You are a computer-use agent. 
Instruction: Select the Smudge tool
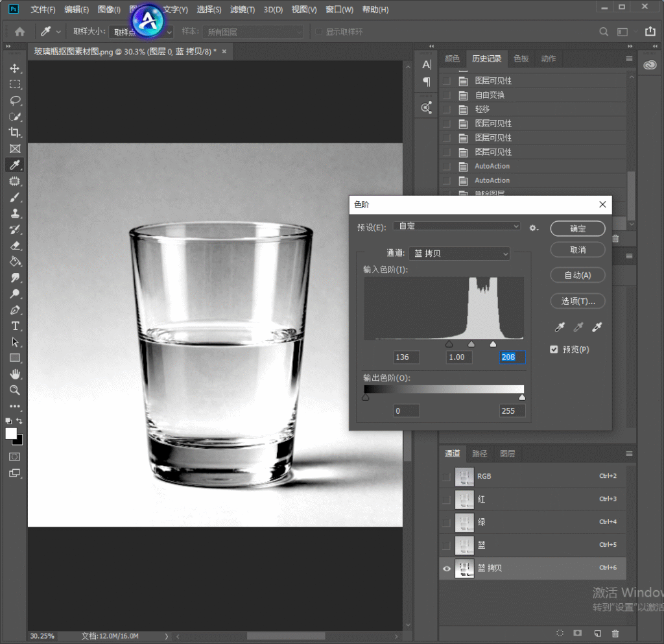tap(15, 278)
